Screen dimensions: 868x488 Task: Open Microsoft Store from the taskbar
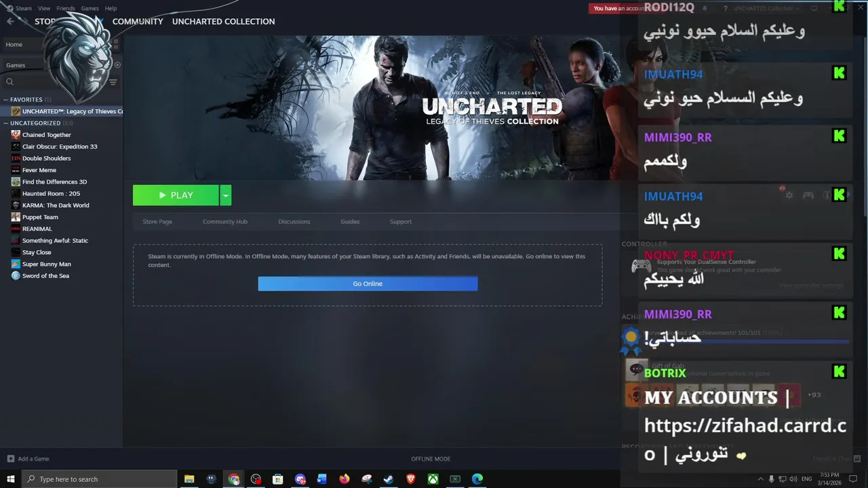tap(278, 479)
